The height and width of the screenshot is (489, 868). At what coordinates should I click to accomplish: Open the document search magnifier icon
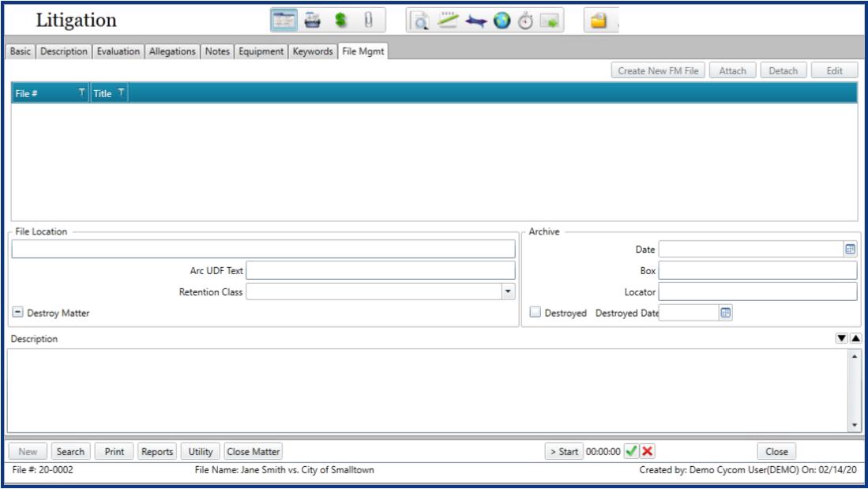(x=420, y=21)
